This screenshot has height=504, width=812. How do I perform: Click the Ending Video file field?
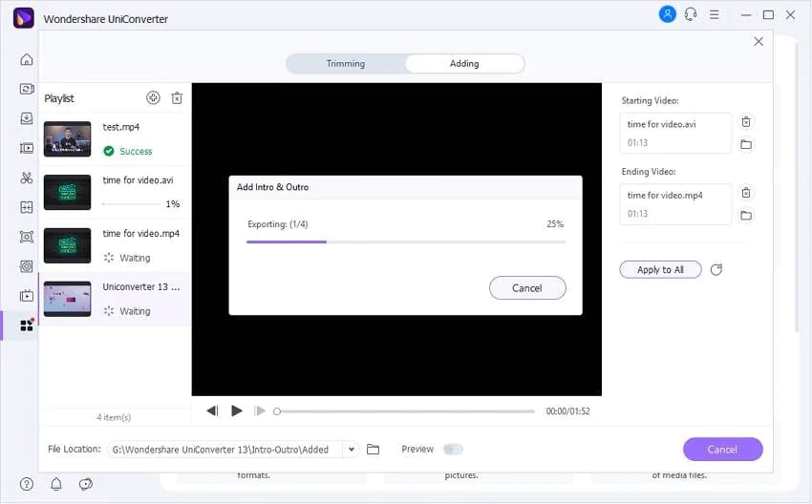point(675,204)
